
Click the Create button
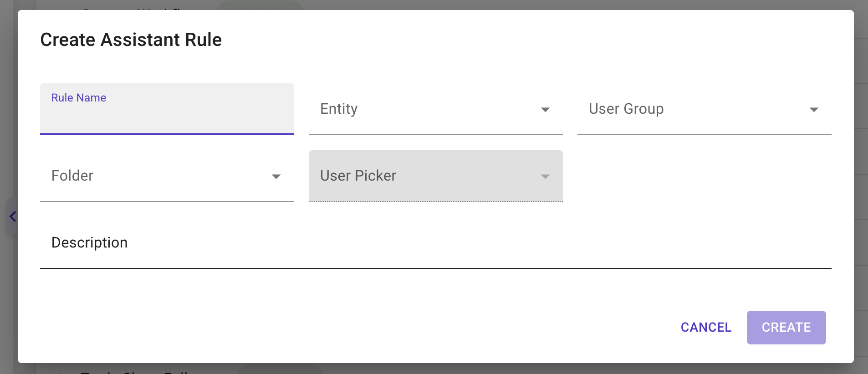tap(786, 328)
